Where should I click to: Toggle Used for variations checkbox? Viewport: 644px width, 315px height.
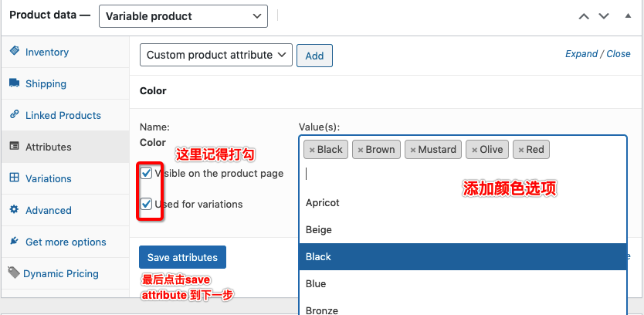click(147, 205)
